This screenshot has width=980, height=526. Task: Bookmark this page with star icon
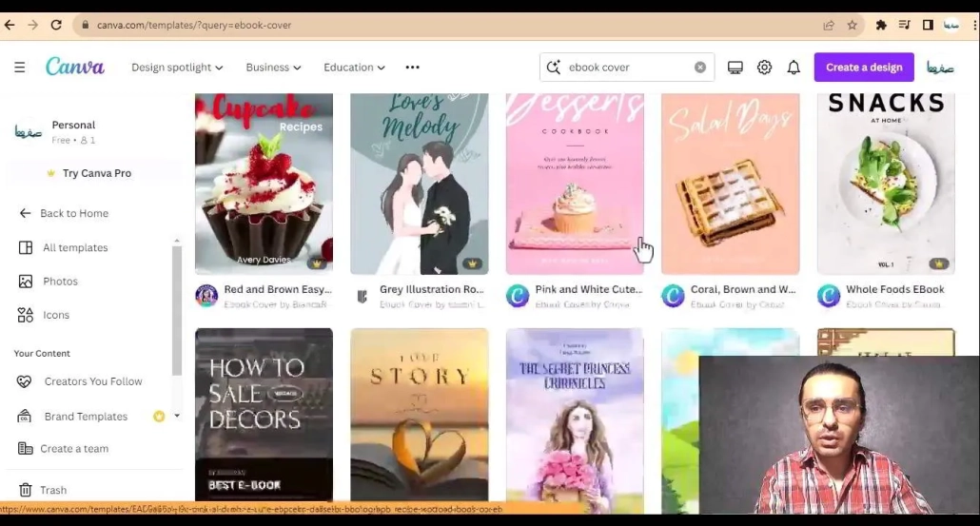pyautogui.click(x=852, y=25)
